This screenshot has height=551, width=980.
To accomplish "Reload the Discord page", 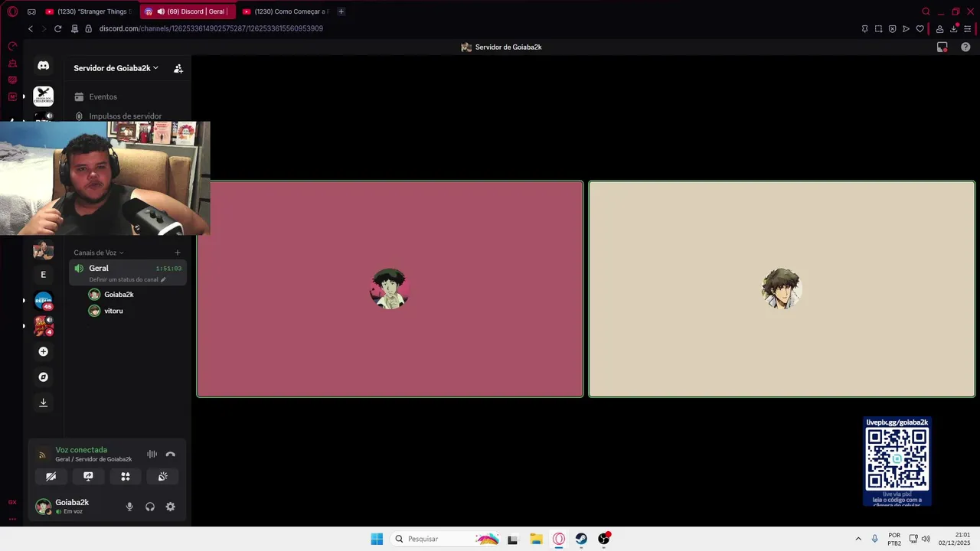I will click(x=57, y=29).
